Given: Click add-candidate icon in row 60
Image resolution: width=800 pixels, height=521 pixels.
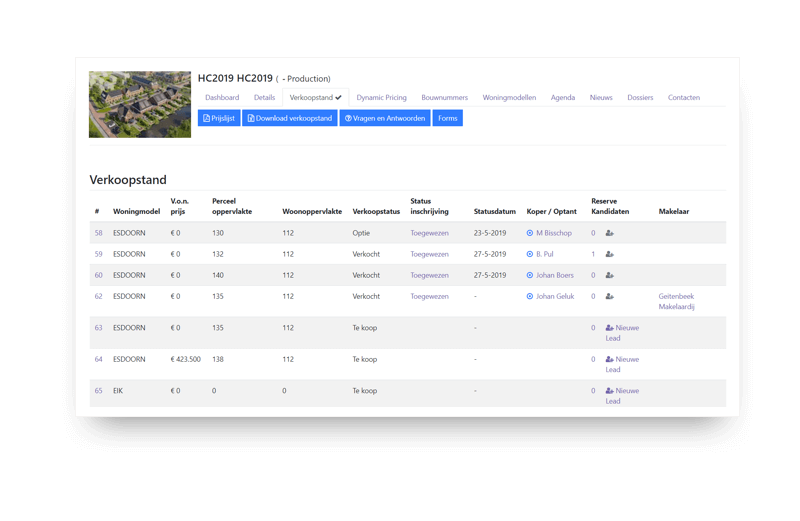Looking at the screenshot, I should (x=609, y=275).
